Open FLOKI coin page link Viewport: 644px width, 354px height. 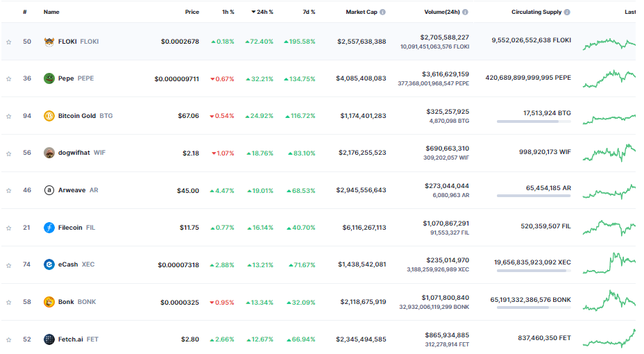[x=78, y=42]
